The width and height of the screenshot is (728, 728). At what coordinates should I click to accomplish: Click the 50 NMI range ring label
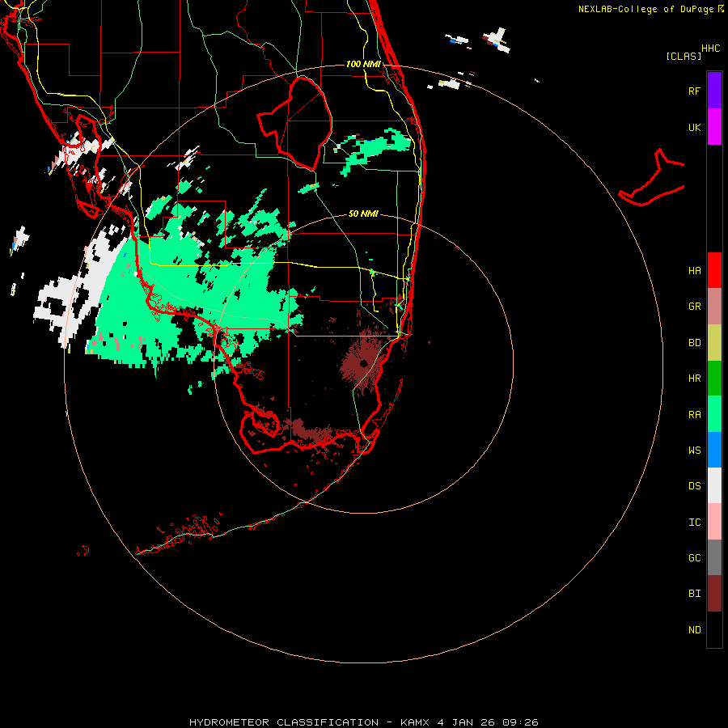(363, 214)
